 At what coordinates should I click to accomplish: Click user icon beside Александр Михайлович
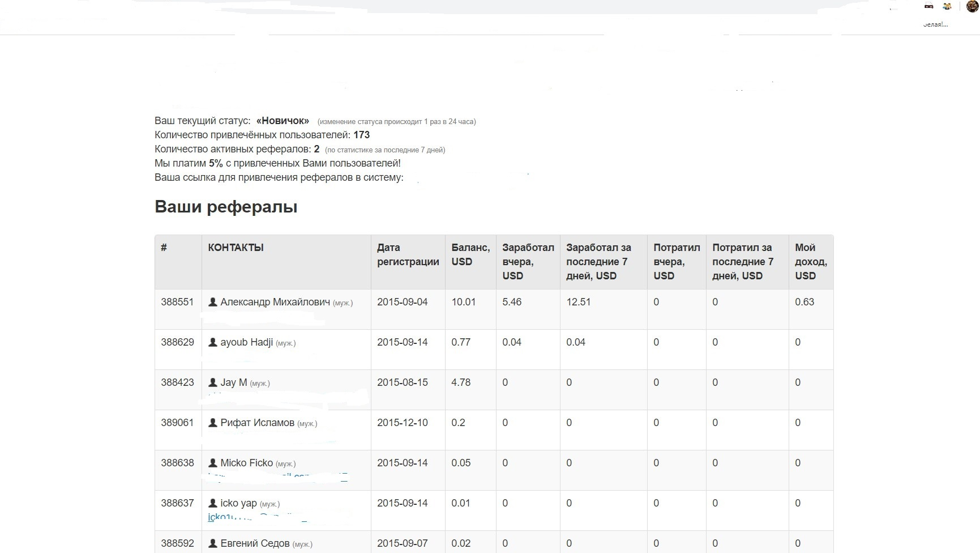click(213, 302)
